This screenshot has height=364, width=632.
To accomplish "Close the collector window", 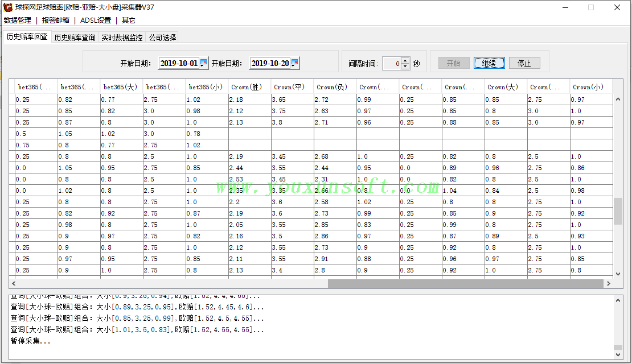I will coord(617,7).
